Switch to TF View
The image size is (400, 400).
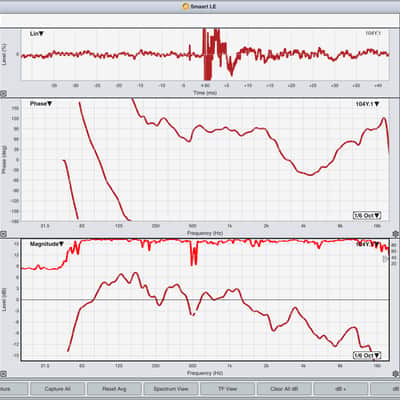tap(227, 389)
